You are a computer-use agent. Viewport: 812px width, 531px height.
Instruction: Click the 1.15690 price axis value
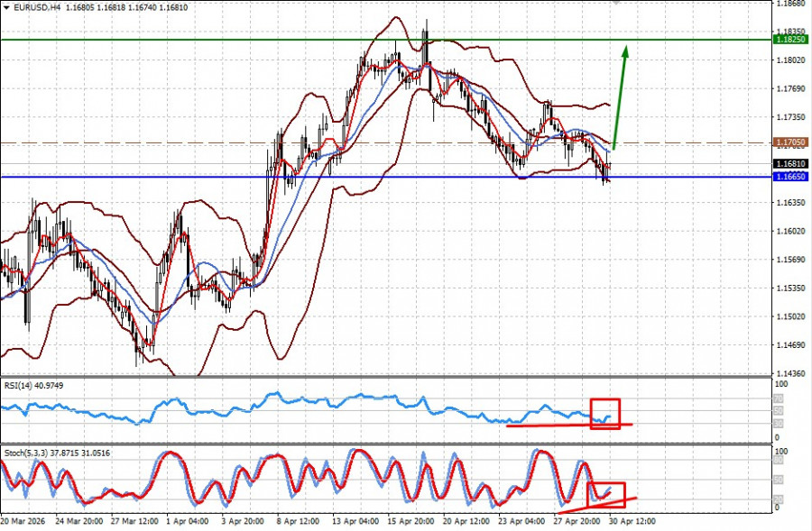pyautogui.click(x=791, y=260)
